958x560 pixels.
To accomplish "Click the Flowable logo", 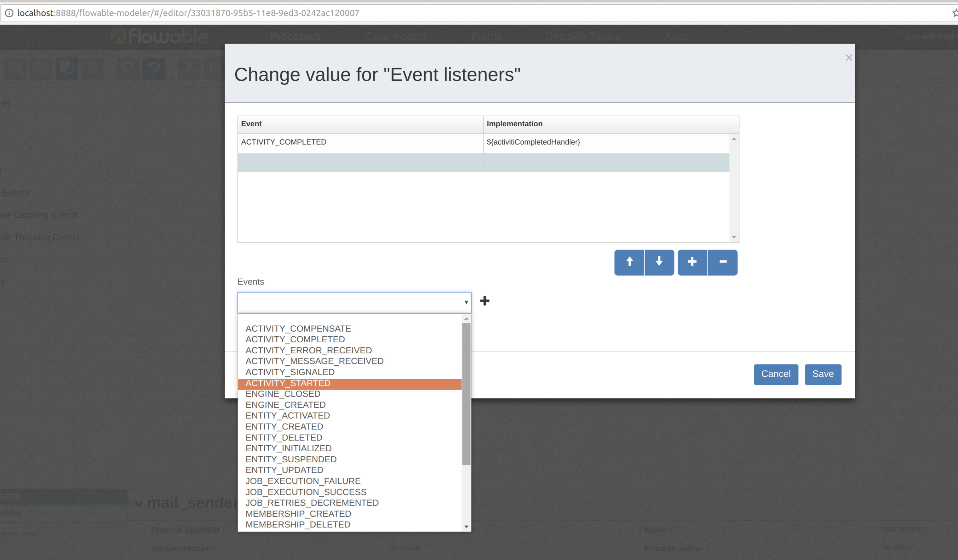I will point(159,36).
